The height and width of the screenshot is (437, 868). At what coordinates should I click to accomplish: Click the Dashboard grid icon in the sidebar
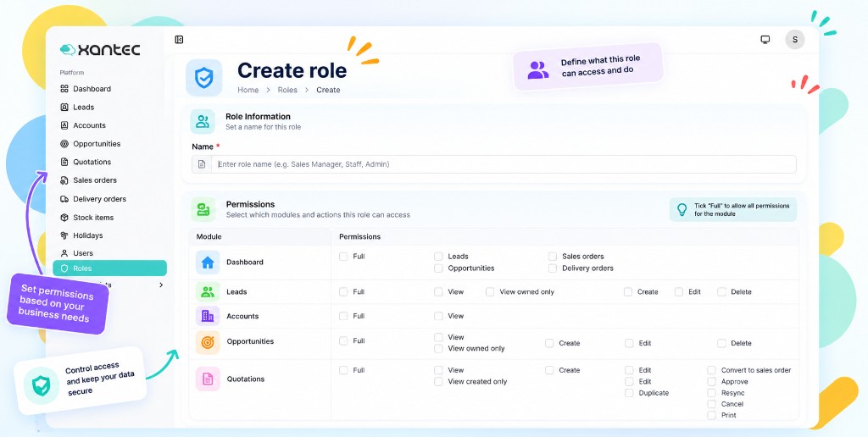64,89
